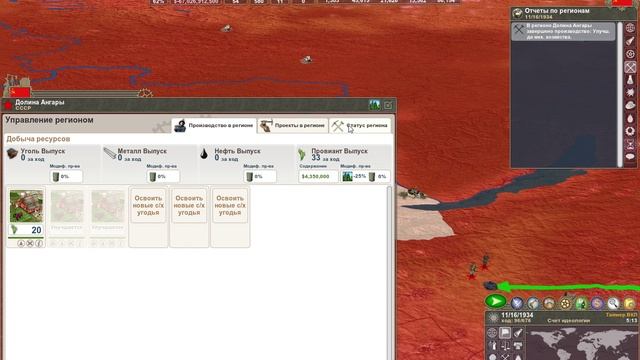
Task: Click the oil drop resource icon
Action: 204,153
